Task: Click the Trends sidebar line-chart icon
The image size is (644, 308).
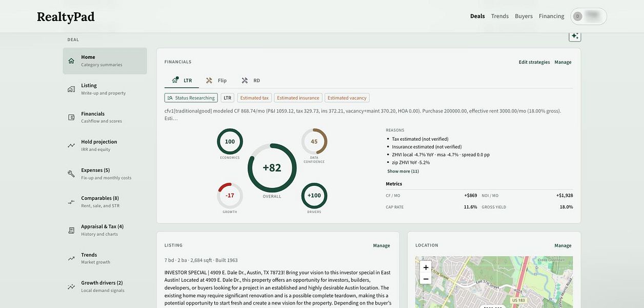Action: 71,258
